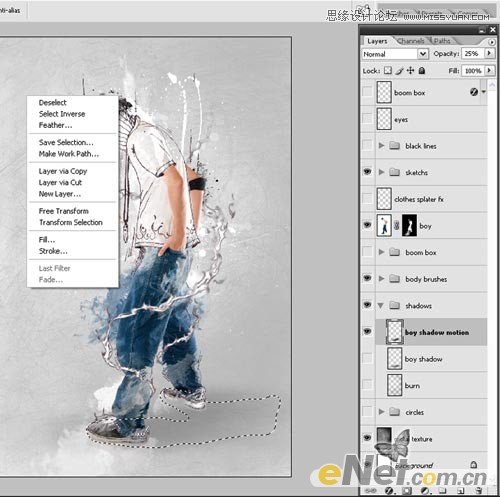Expand the body brushes group

point(381,278)
